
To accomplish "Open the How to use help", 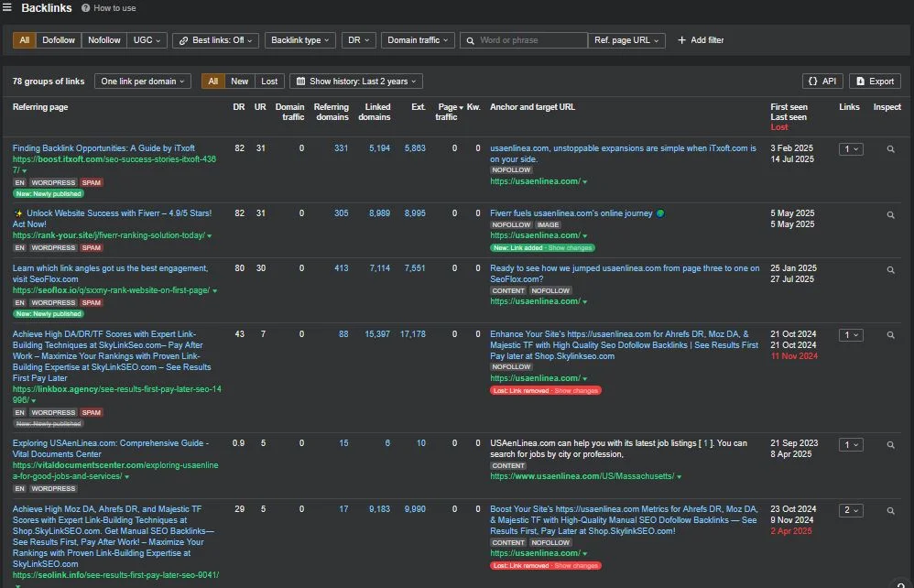I will [x=109, y=8].
